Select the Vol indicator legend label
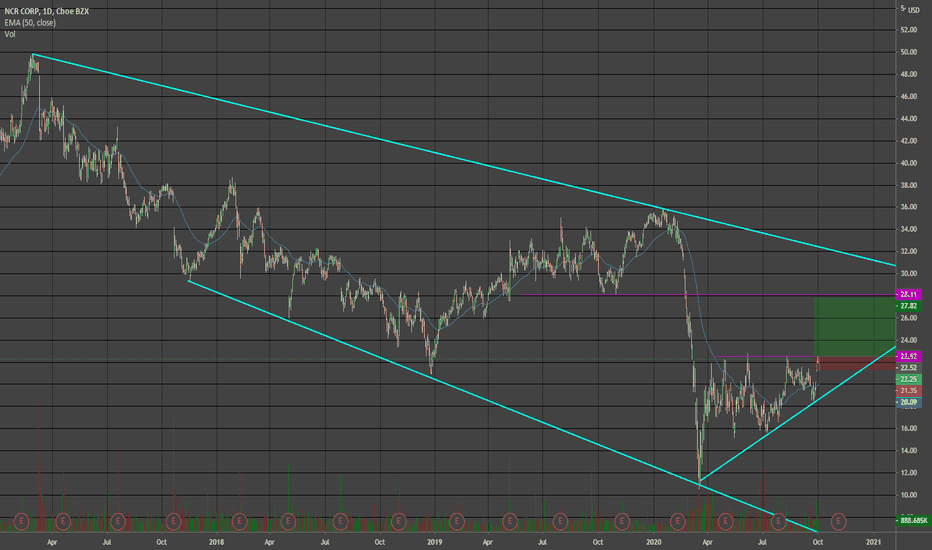This screenshot has width=932, height=550. [10, 34]
